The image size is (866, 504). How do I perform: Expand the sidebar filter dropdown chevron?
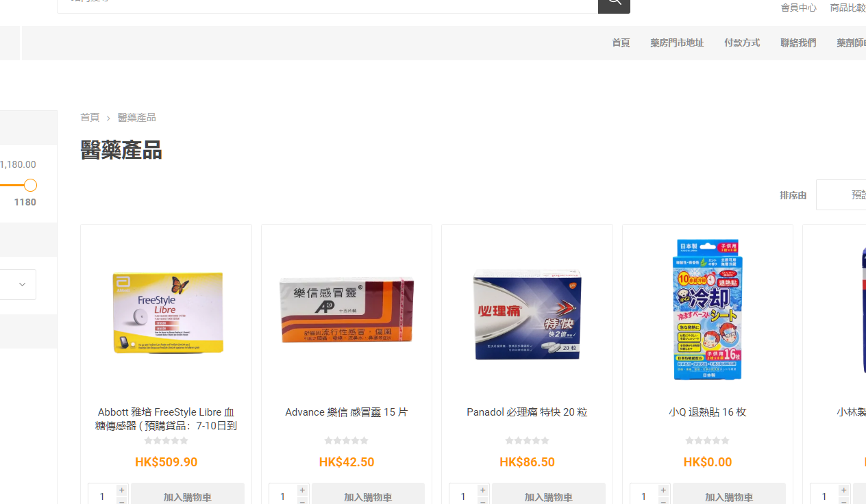coord(22,285)
